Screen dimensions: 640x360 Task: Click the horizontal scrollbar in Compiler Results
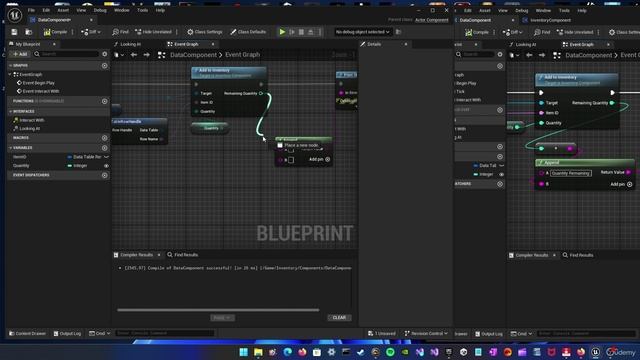tap(218, 310)
